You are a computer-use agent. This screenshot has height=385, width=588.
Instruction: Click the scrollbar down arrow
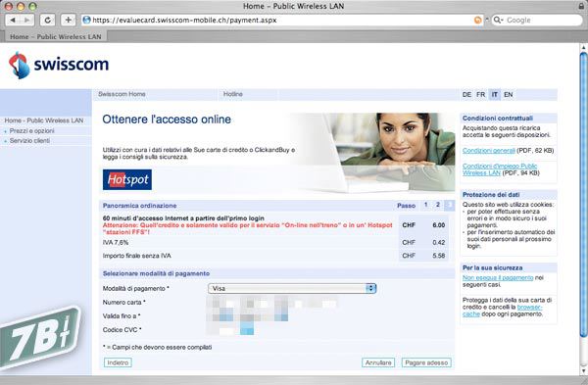pyautogui.click(x=583, y=370)
